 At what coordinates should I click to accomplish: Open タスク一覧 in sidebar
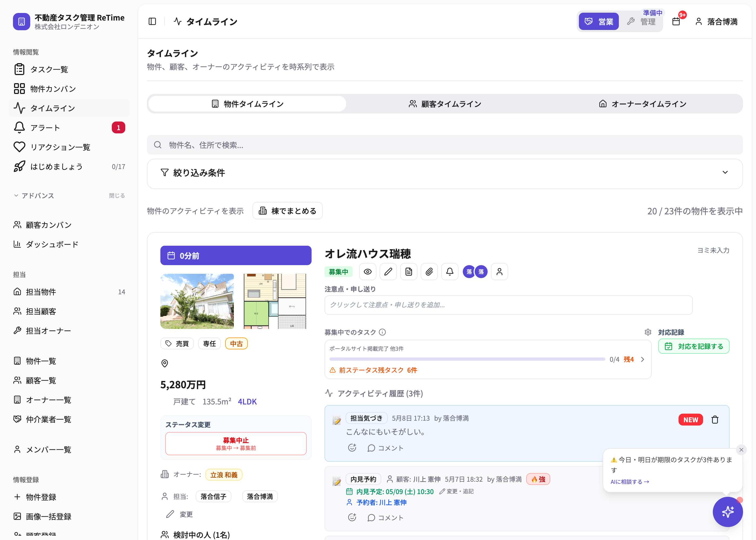coord(69,69)
